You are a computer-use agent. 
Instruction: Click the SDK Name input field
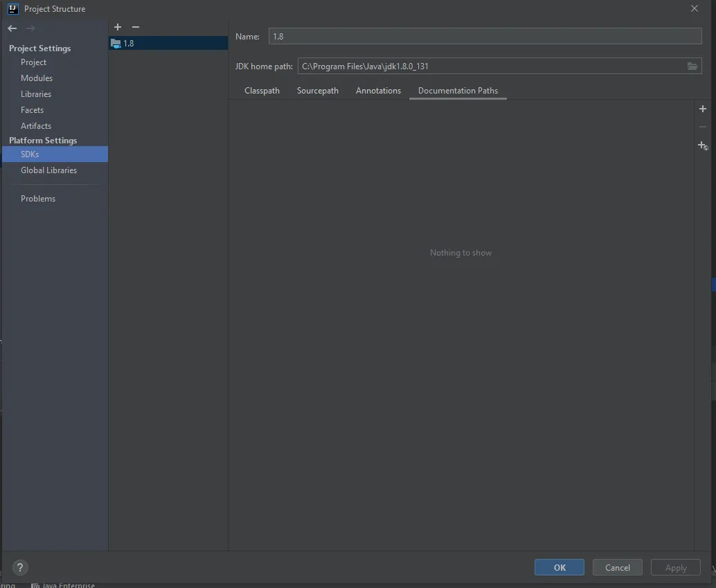pyautogui.click(x=485, y=37)
